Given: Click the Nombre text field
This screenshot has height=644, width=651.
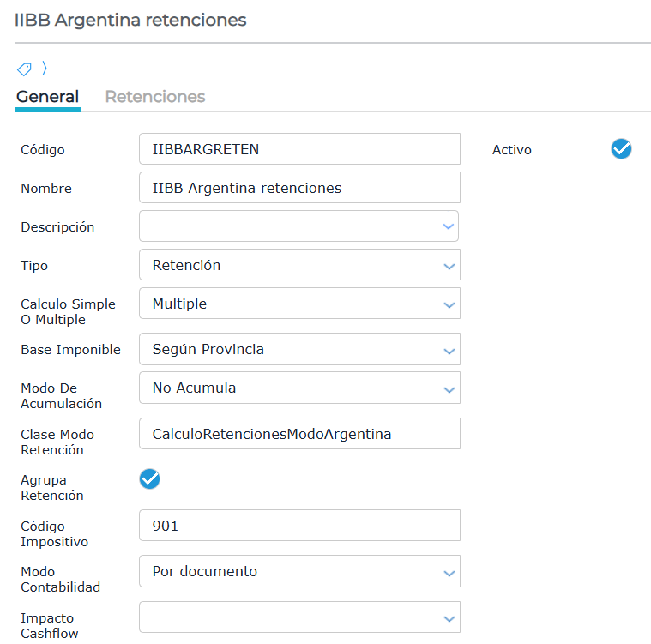Looking at the screenshot, I should [299, 187].
